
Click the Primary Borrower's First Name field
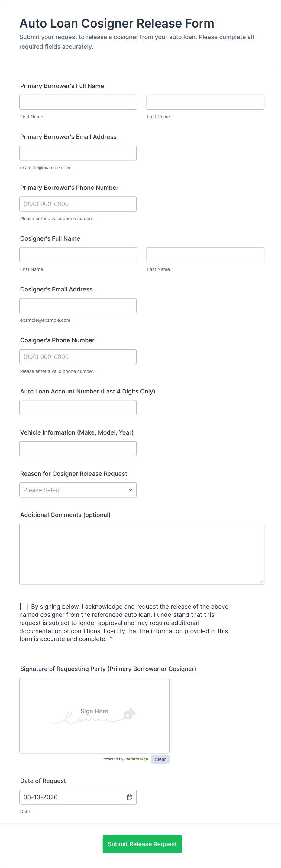pyautogui.click(x=78, y=102)
